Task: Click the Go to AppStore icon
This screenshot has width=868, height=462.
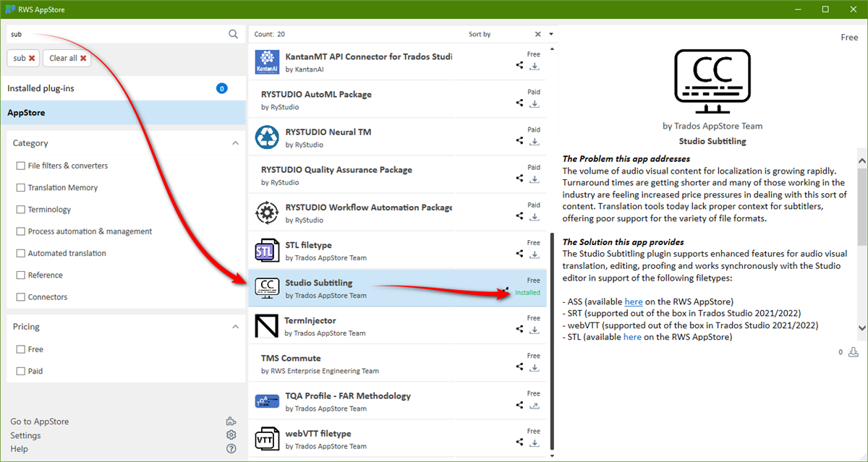Action: [231, 422]
